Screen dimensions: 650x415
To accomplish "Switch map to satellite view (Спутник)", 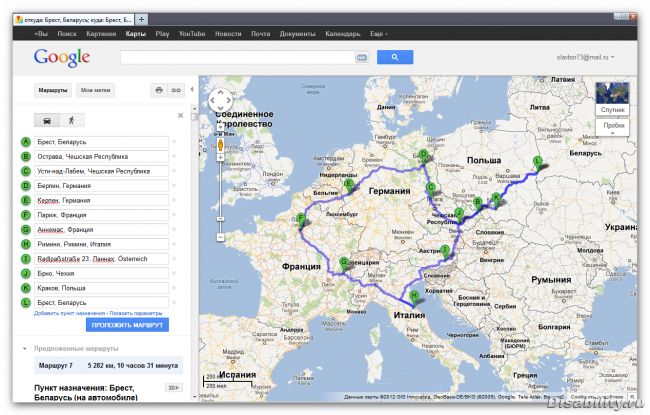I will (612, 108).
